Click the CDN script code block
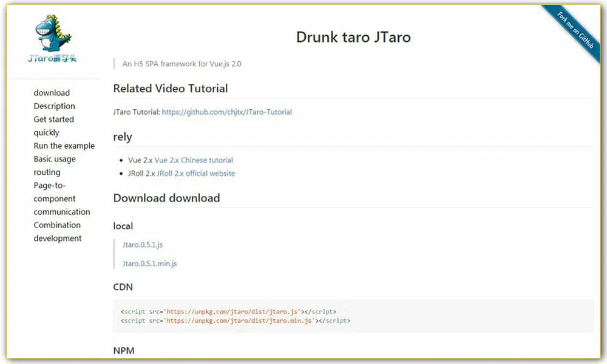This screenshot has height=364, width=607. 353,316
